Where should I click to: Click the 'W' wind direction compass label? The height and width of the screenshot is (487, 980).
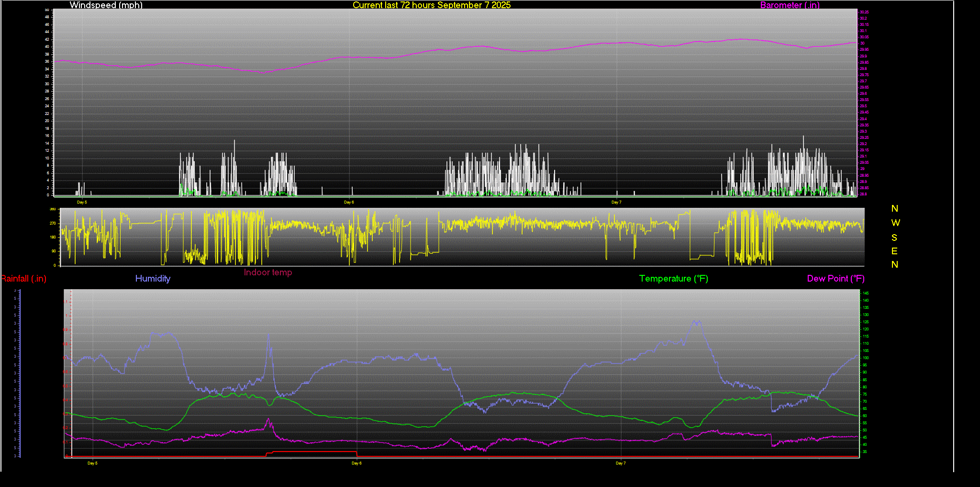tap(895, 223)
